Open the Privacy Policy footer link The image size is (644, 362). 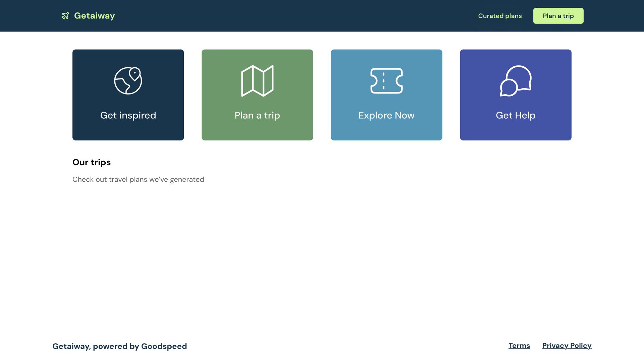567,346
